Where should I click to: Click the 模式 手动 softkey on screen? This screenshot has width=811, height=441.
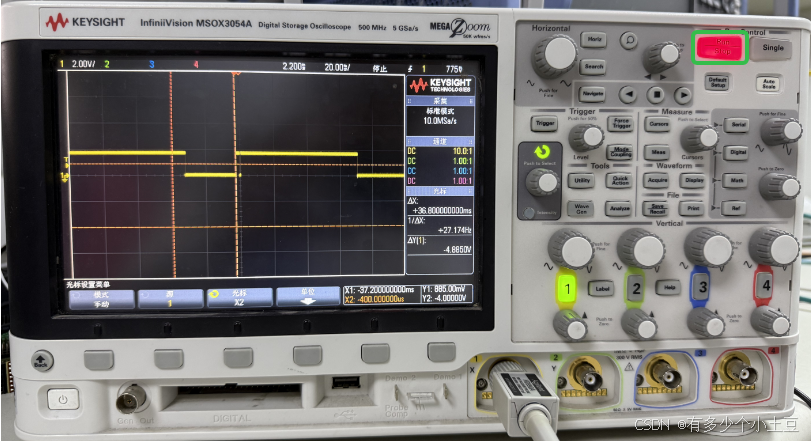pos(101,299)
